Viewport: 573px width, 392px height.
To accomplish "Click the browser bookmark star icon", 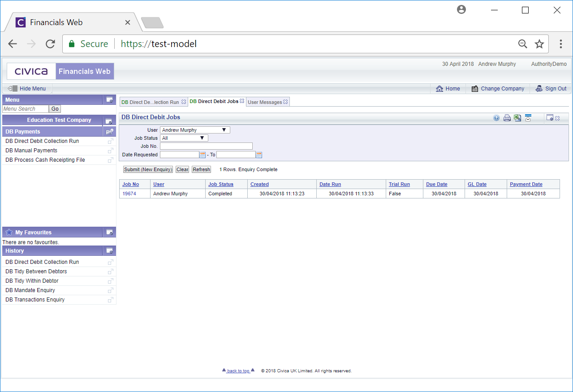I will coord(539,44).
